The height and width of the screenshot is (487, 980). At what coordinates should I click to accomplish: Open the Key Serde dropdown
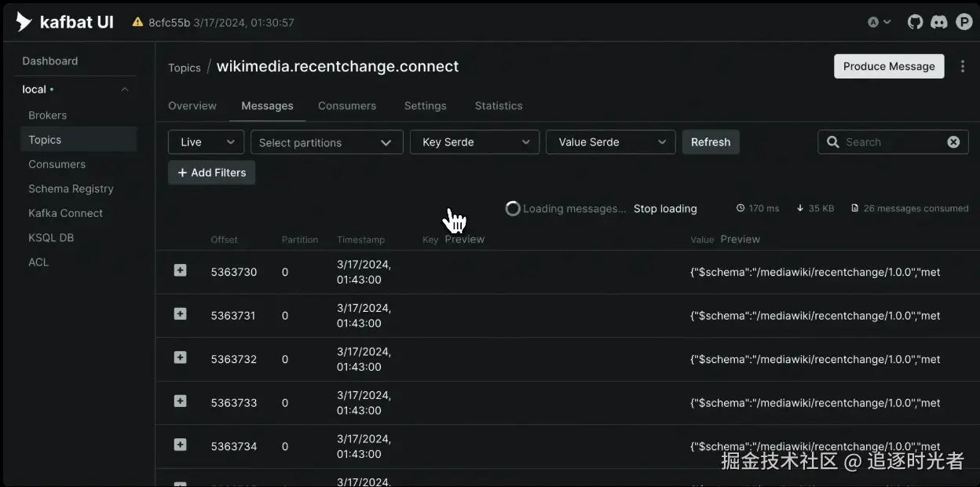pyautogui.click(x=474, y=142)
